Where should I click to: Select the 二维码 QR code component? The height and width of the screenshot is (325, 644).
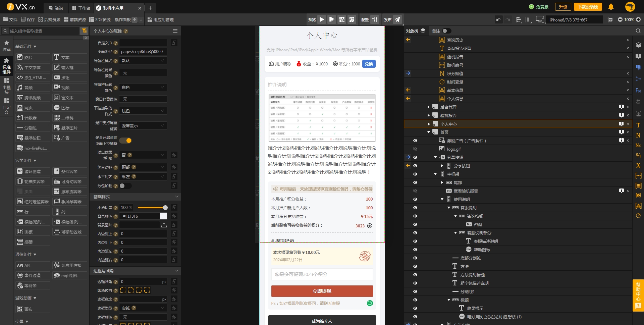point(69,118)
